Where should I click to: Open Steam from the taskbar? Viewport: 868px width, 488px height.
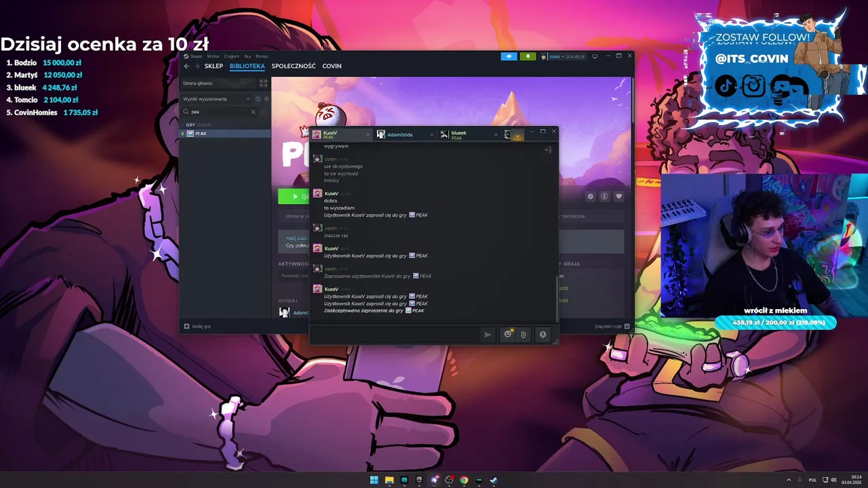click(494, 480)
